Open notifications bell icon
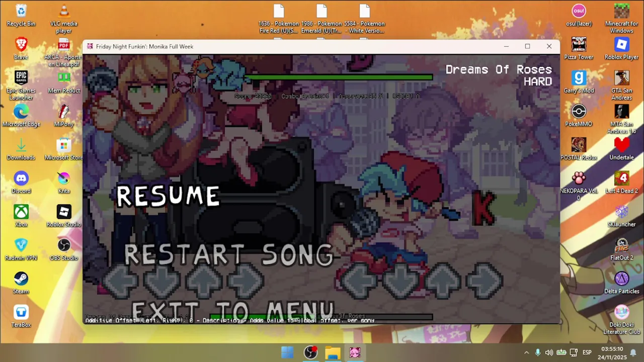 pos(633,352)
